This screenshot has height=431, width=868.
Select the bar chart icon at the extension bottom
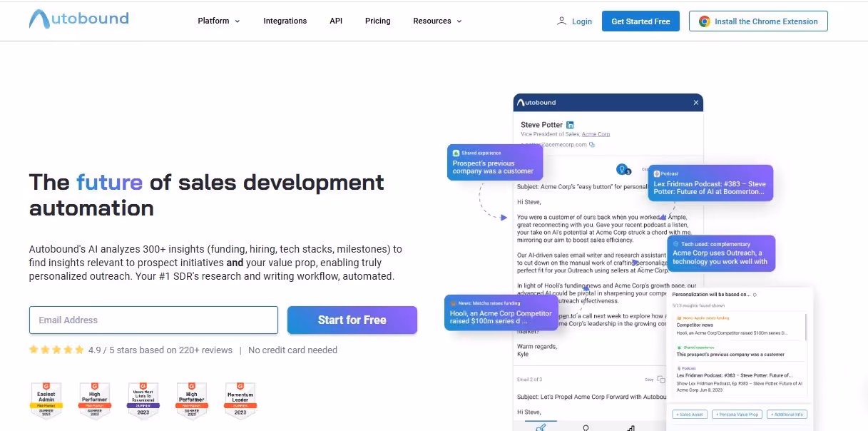(630, 429)
